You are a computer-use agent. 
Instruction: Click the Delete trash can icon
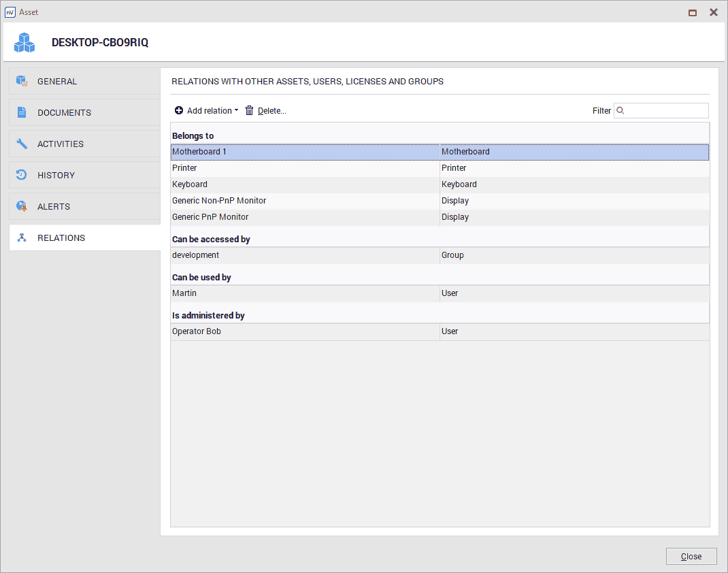coord(249,110)
